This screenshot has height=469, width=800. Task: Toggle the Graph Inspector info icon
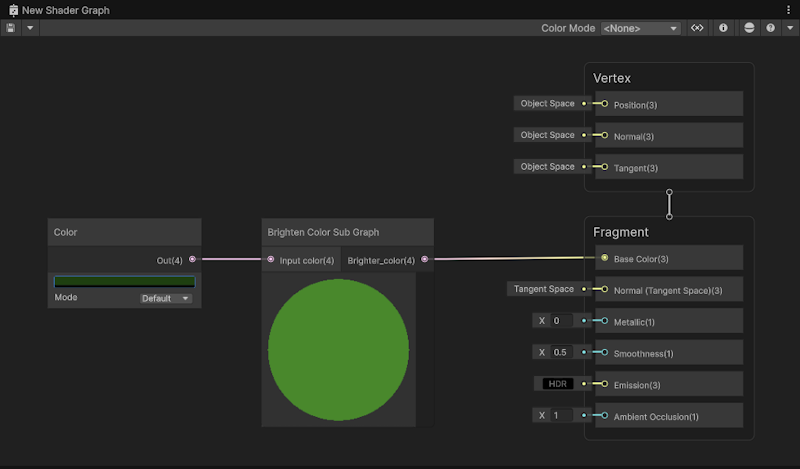click(x=723, y=28)
